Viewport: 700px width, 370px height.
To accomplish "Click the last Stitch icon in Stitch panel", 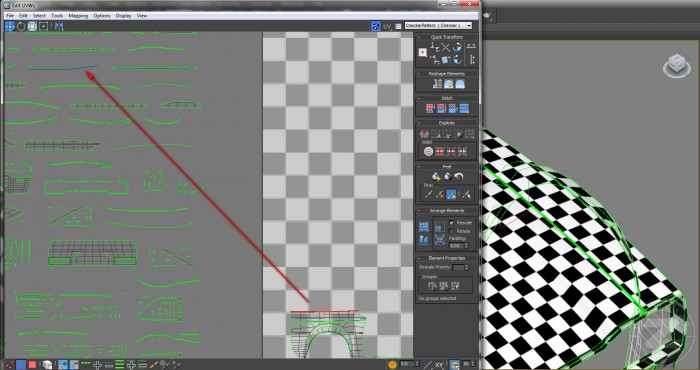I will (x=464, y=108).
